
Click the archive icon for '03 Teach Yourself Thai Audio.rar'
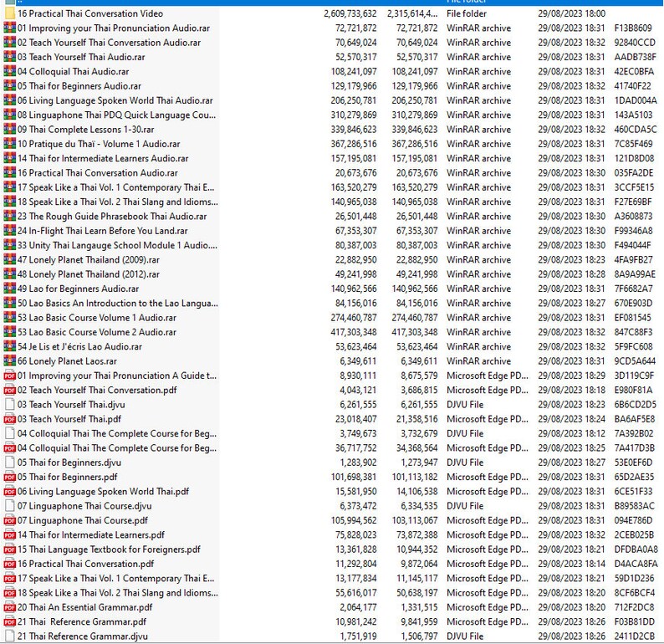coord(10,57)
